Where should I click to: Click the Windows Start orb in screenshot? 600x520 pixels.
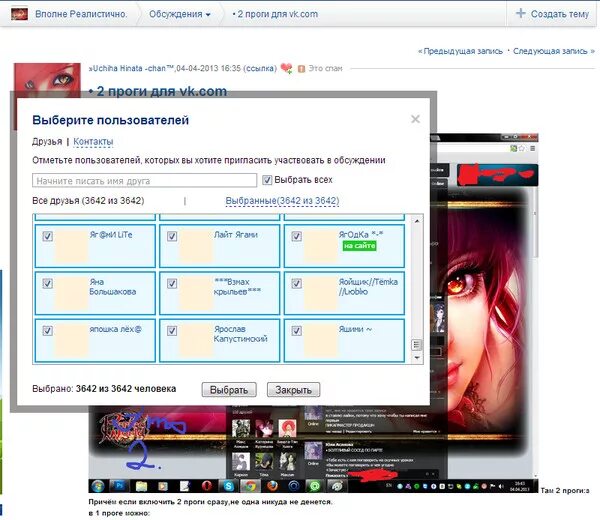[x=98, y=486]
